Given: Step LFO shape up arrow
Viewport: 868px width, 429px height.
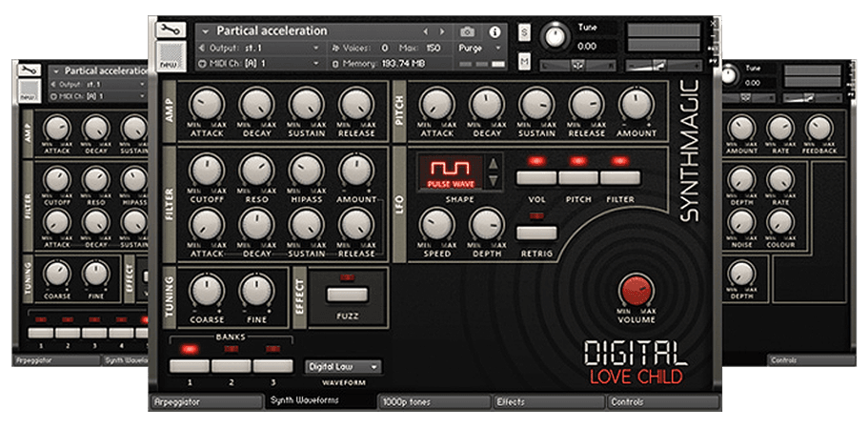Looking at the screenshot, I should (x=494, y=163).
